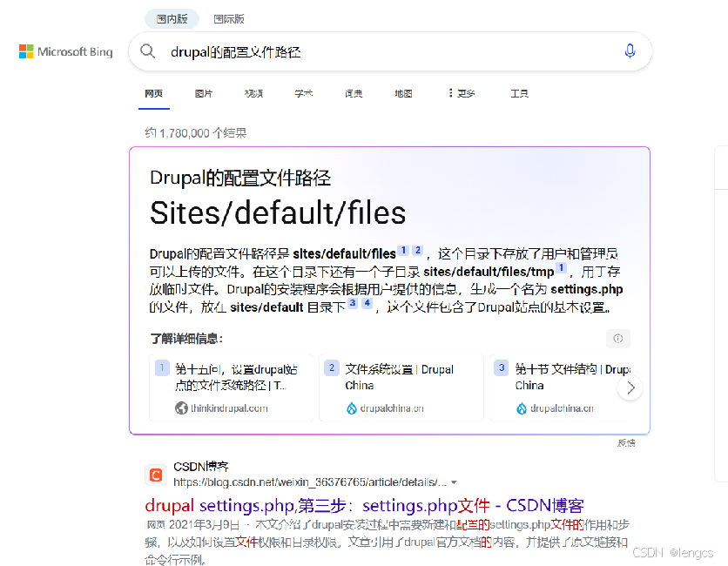Select the 图片 tab
This screenshot has width=728, height=566.
tap(204, 93)
